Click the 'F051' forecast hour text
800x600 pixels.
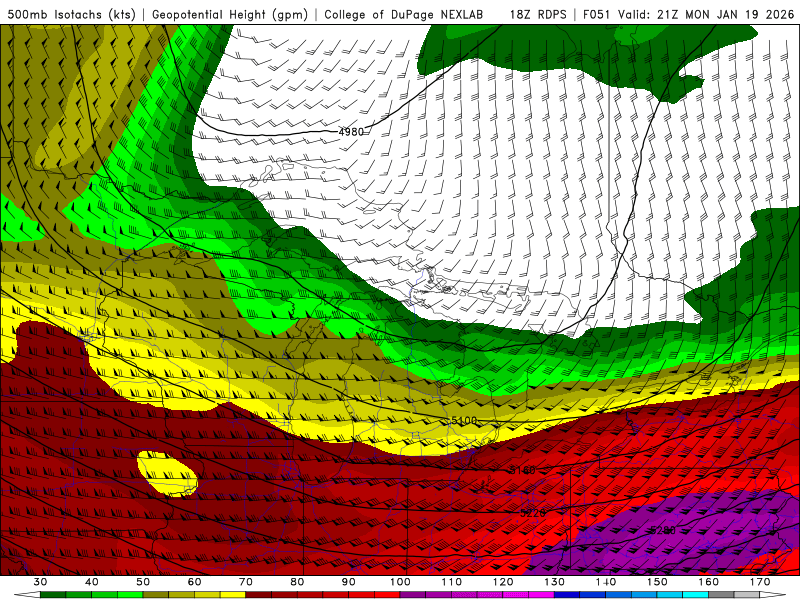pos(597,14)
